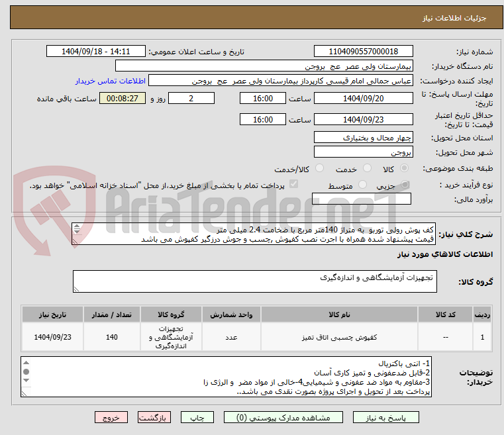Click the گروه کالا text area
Screen dimensions: 504x435
(x=255, y=281)
